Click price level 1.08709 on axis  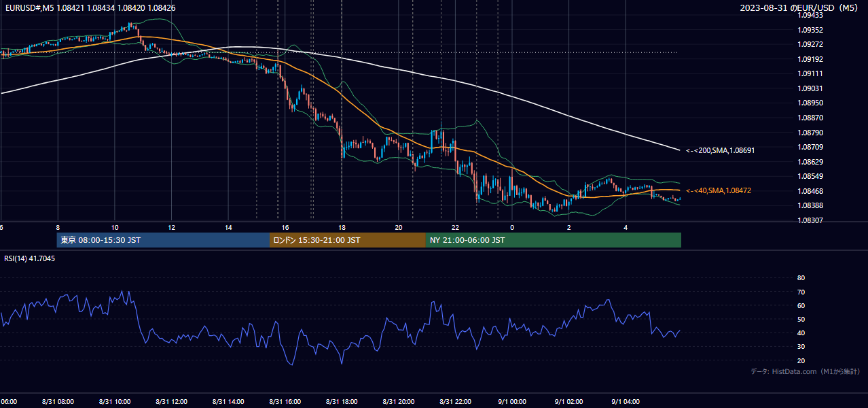coord(810,147)
